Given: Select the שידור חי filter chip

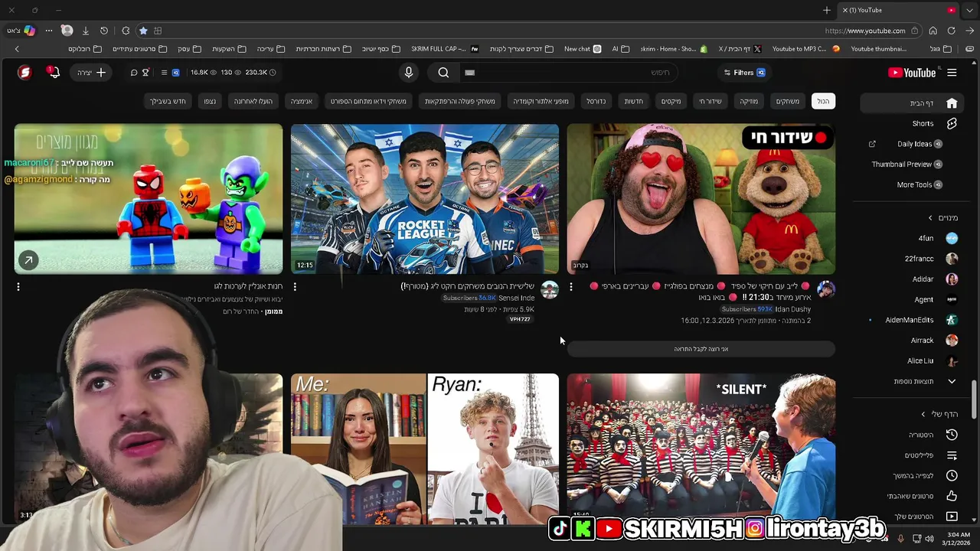Looking at the screenshot, I should [x=710, y=101].
